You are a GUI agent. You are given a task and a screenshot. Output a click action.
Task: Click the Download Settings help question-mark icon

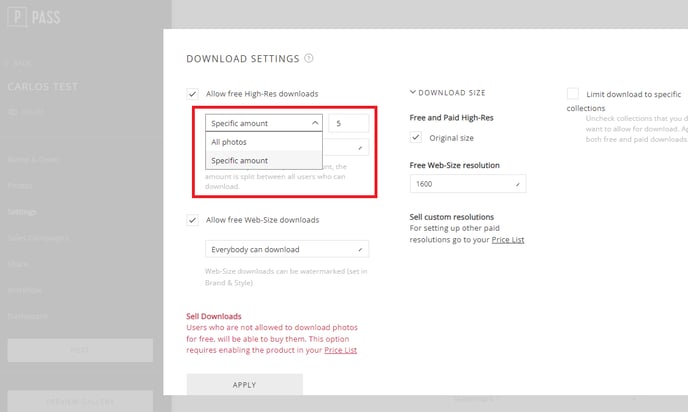(309, 58)
